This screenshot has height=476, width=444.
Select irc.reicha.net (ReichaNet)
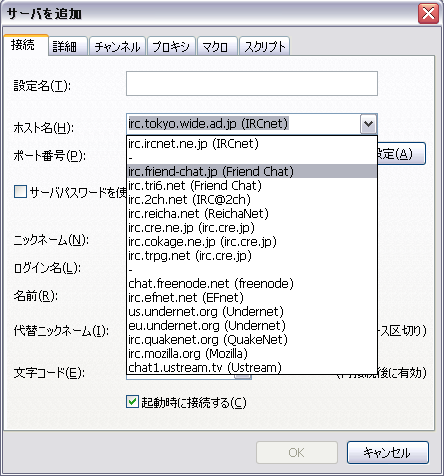[x=252, y=213]
